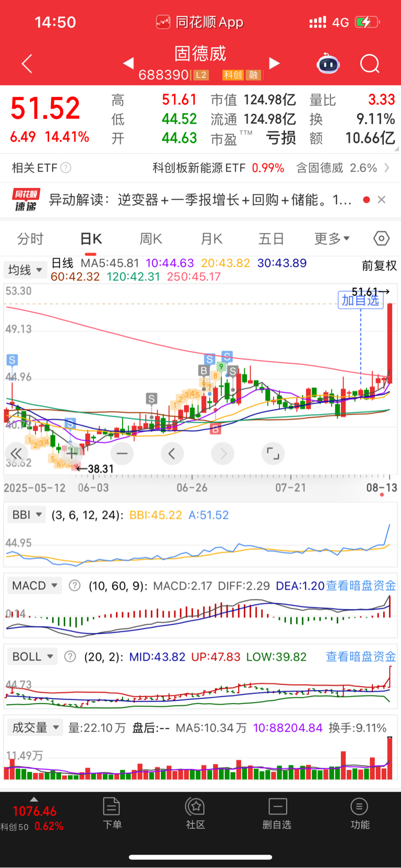Open 科创板新能源ETF link
Image resolution: width=401 pixels, height=868 pixels.
(x=199, y=168)
